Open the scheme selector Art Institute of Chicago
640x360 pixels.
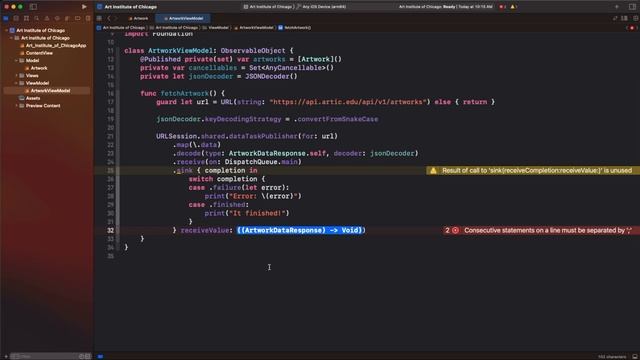[x=268, y=7]
